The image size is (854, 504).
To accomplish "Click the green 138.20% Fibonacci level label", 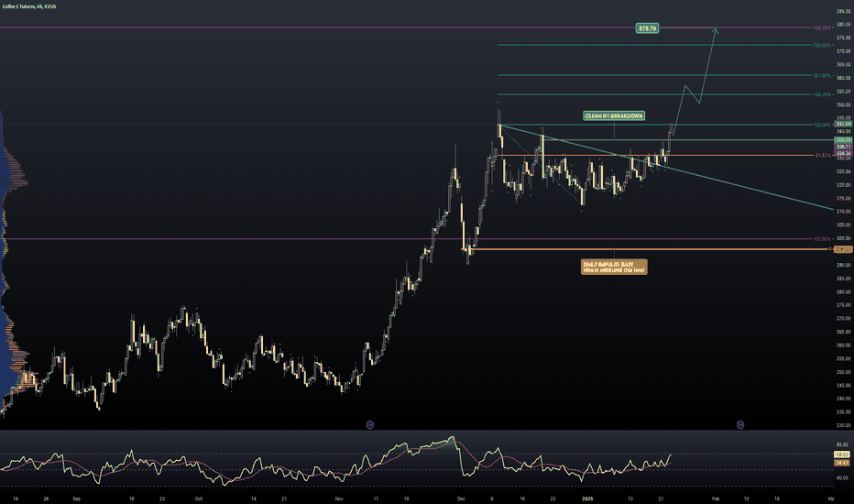I will coord(823,94).
